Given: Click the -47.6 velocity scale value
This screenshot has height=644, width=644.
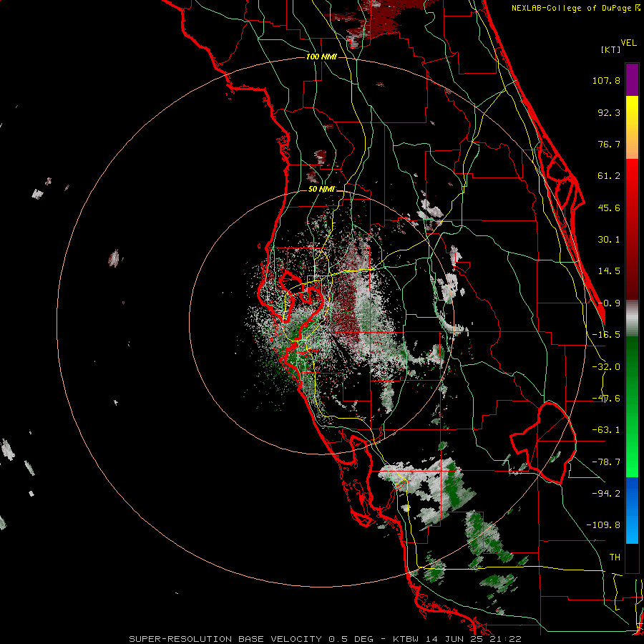Looking at the screenshot, I should click(606, 399).
